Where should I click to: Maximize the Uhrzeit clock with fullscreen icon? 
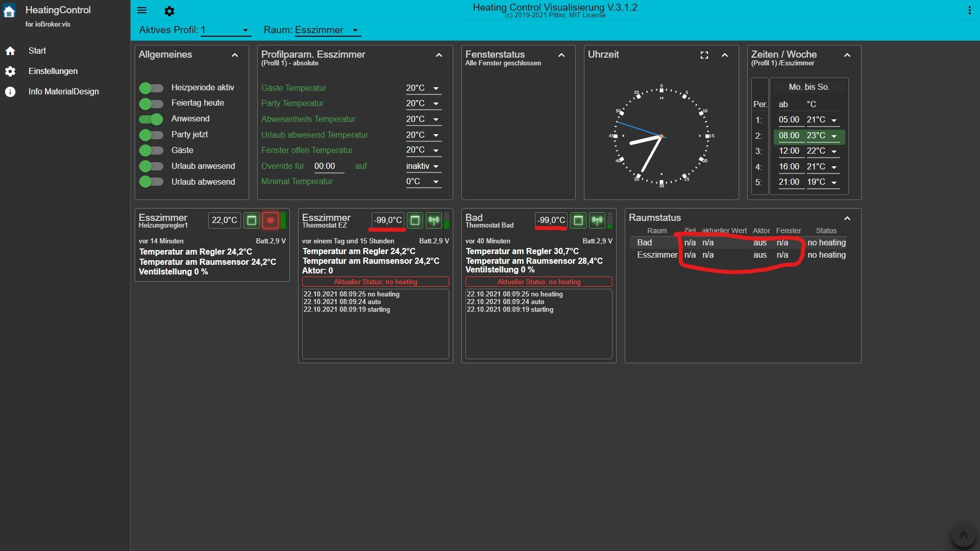point(704,55)
